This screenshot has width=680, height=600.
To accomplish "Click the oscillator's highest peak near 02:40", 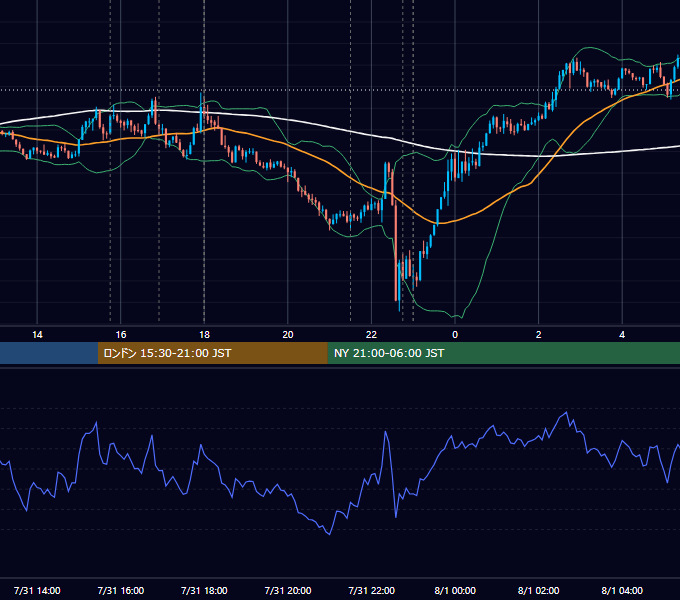I will 566,412.
